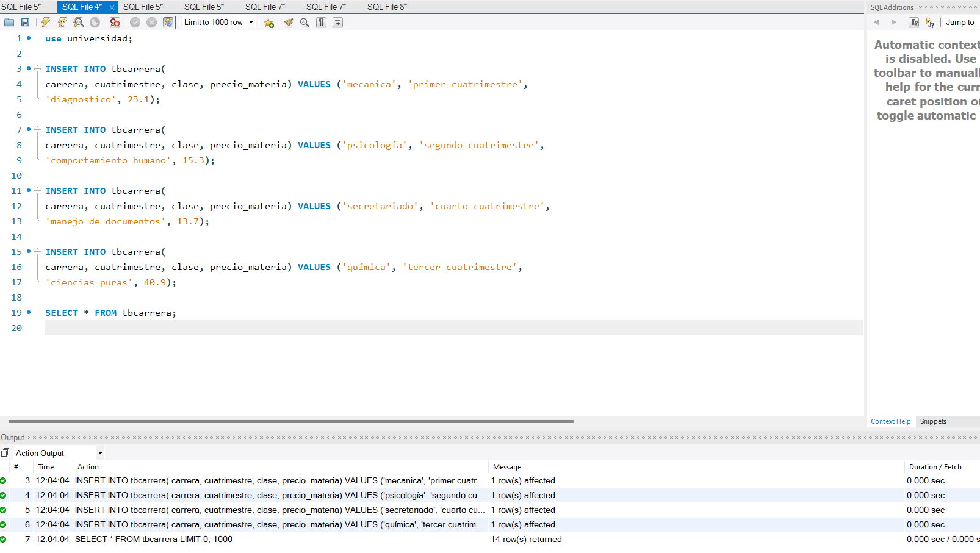Select output row with 'mecanica' insert
Image resolution: width=980 pixels, height=553 pixels.
coord(490,481)
